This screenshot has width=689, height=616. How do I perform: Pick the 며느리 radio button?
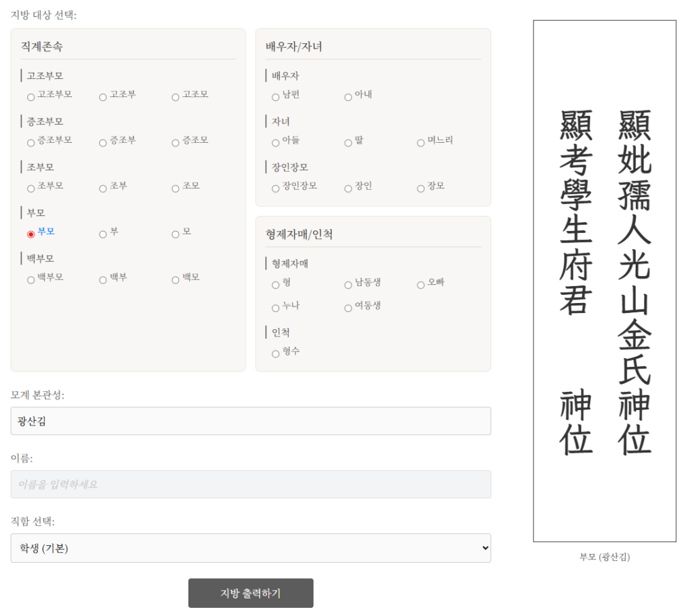click(421, 143)
